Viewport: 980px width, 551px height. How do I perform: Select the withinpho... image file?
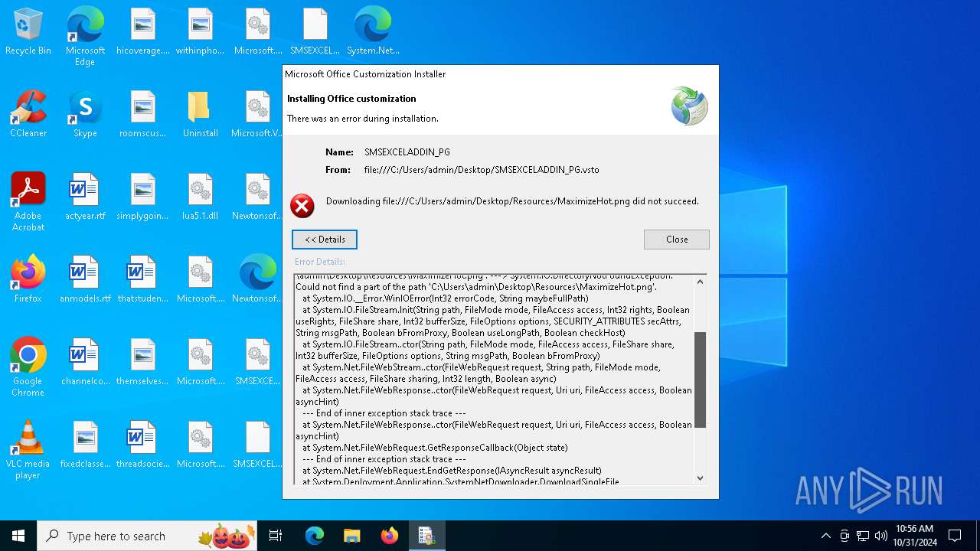(201, 32)
